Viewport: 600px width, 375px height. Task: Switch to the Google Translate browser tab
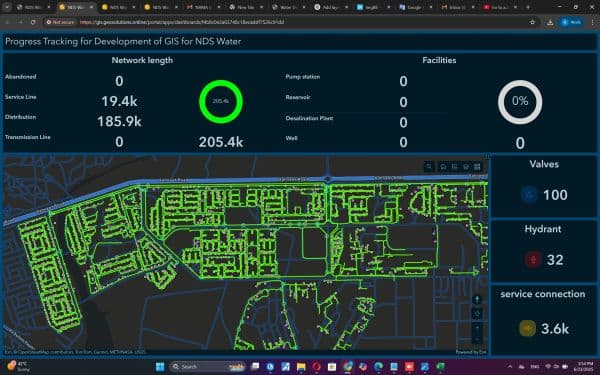coord(416,7)
